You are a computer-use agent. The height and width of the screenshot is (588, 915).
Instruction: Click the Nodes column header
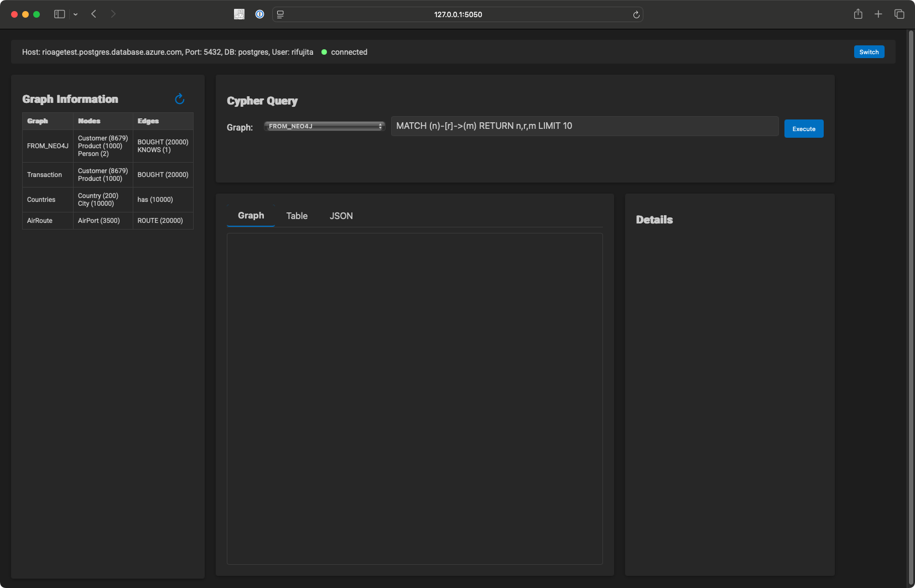pyautogui.click(x=102, y=121)
